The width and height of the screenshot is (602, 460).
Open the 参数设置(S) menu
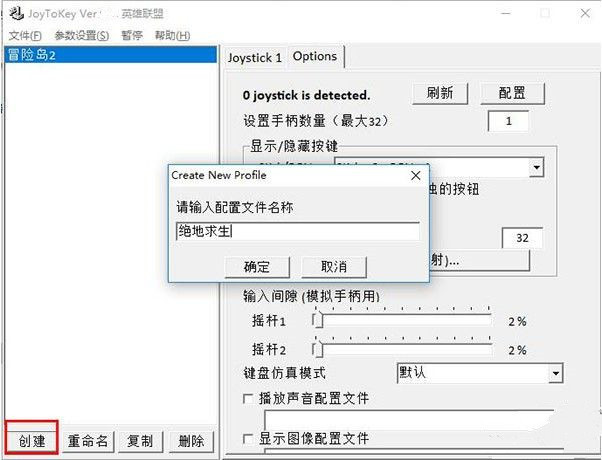tap(82, 36)
